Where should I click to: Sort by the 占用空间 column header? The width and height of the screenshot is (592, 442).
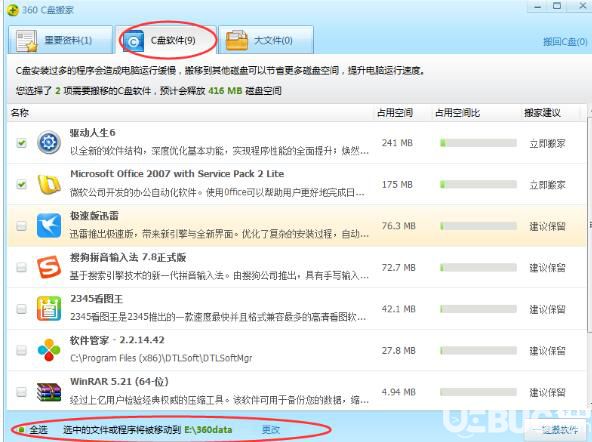(395, 112)
